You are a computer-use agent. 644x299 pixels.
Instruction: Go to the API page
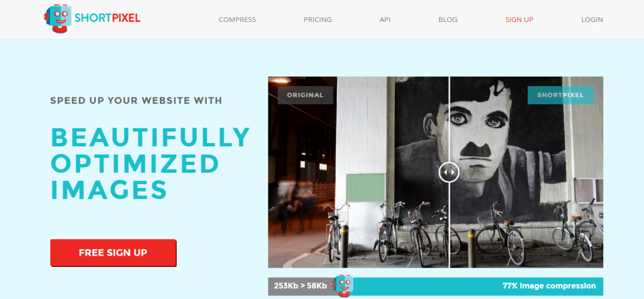click(x=385, y=19)
